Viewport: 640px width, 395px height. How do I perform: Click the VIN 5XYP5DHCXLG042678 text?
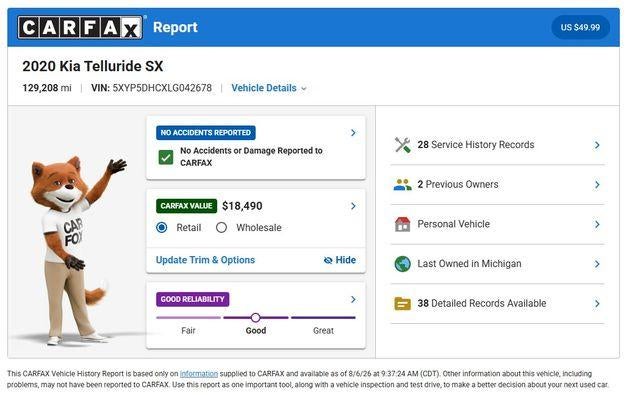[151, 88]
